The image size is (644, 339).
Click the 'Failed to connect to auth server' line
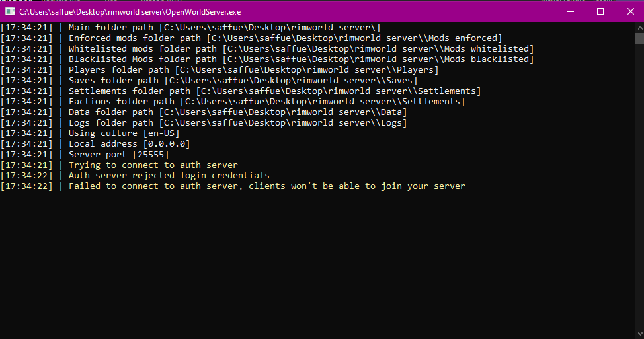266,186
